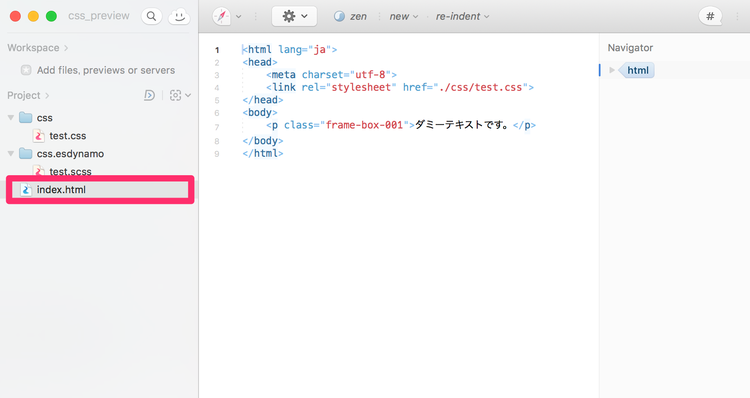
Task: Click the Workspace header
Action: (37, 48)
